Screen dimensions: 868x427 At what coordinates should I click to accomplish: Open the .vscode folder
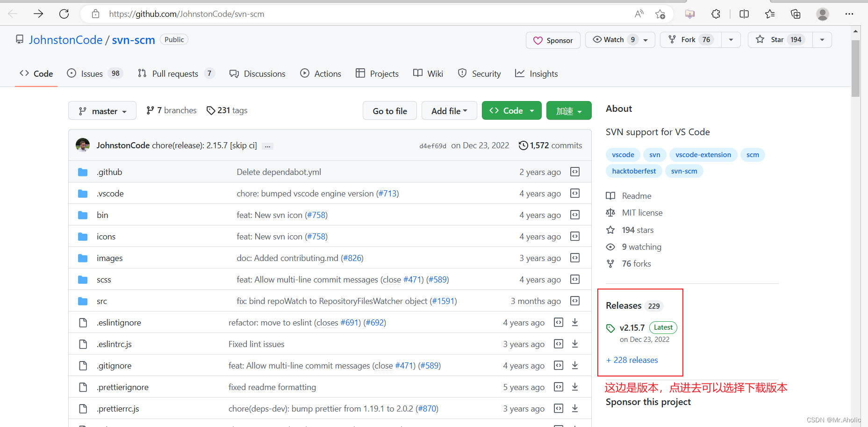110,194
